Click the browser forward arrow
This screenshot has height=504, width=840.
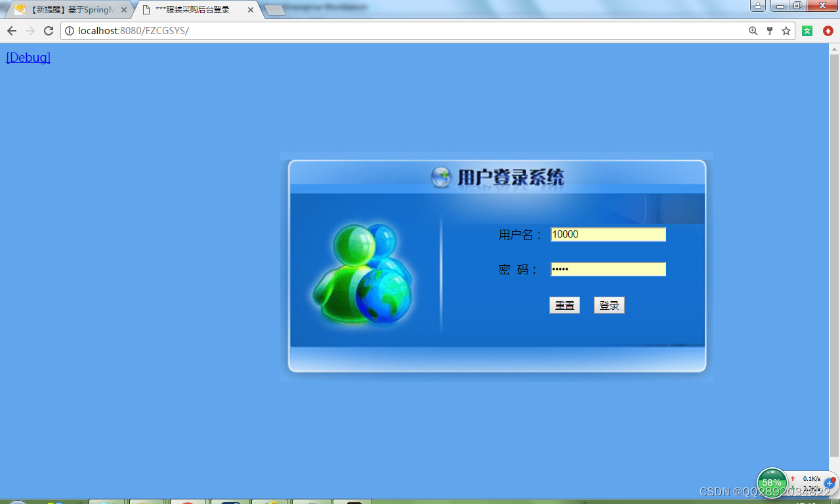tap(30, 31)
